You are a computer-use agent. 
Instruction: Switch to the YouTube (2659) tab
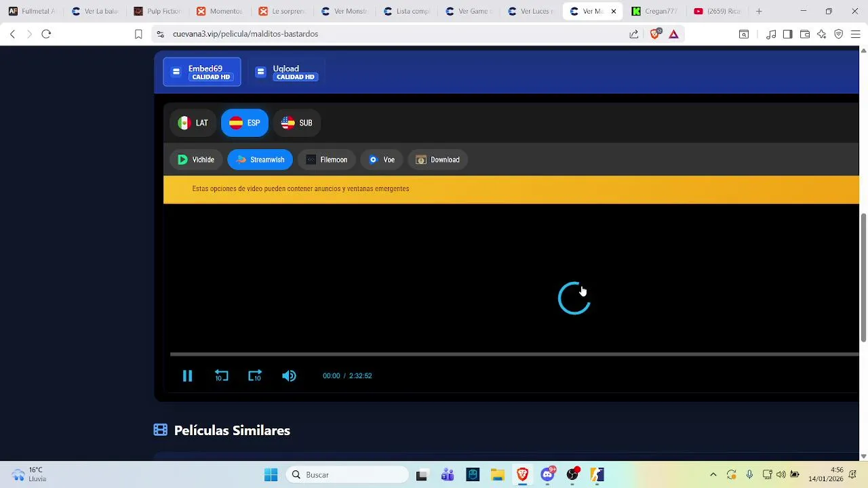pos(717,11)
